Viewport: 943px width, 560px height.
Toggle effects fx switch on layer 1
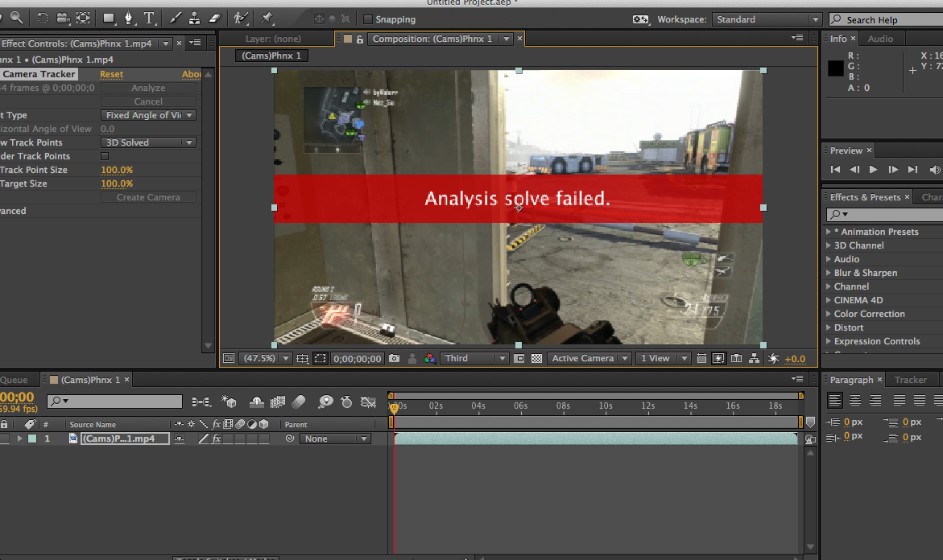(x=216, y=439)
